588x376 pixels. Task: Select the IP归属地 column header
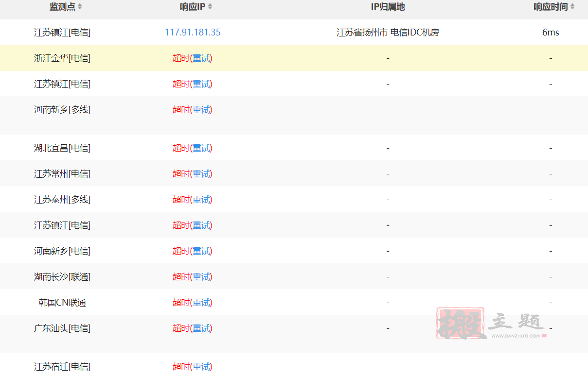(x=388, y=7)
